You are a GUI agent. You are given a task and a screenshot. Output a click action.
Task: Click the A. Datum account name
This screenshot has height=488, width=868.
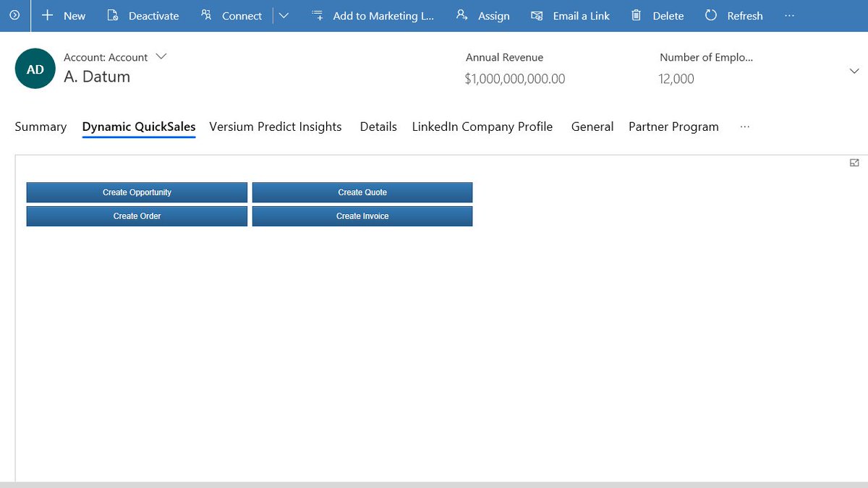coord(97,77)
